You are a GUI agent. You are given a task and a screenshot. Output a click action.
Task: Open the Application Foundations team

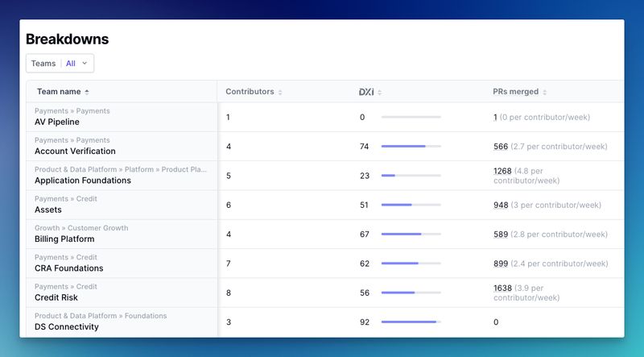(83, 181)
